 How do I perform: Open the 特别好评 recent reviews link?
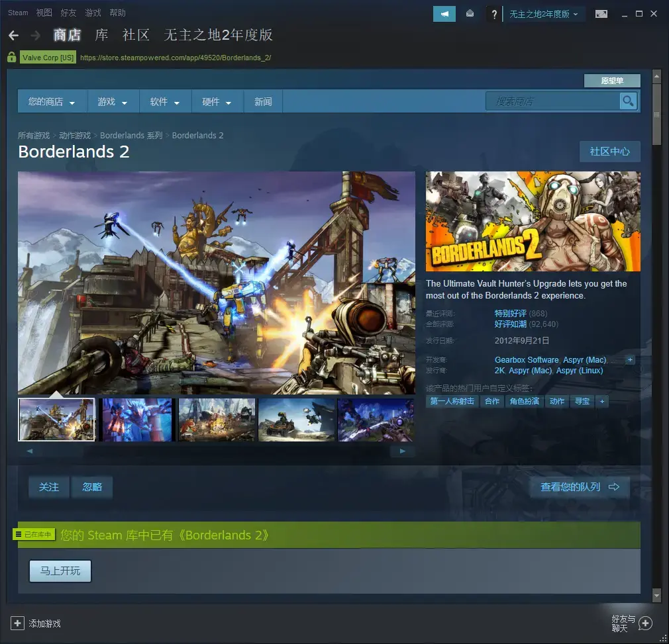tap(510, 313)
